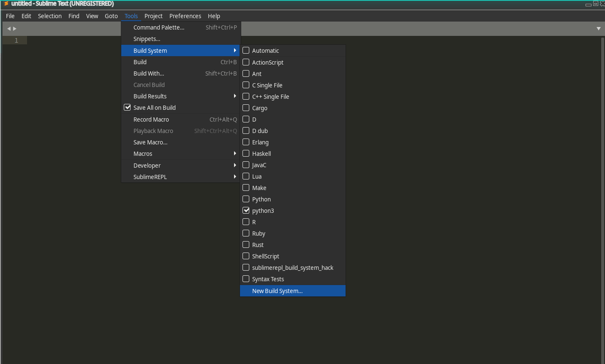
Task: Select C Single File build system
Action: pyautogui.click(x=293, y=85)
